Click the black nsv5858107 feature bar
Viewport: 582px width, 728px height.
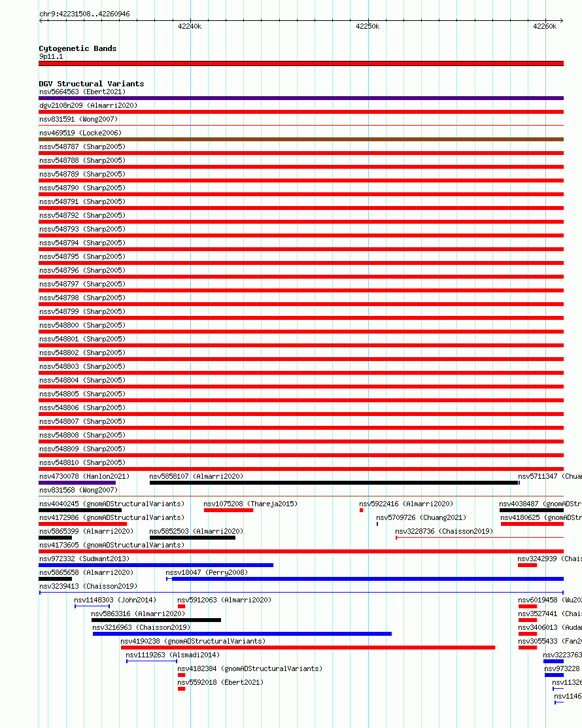tap(334, 483)
